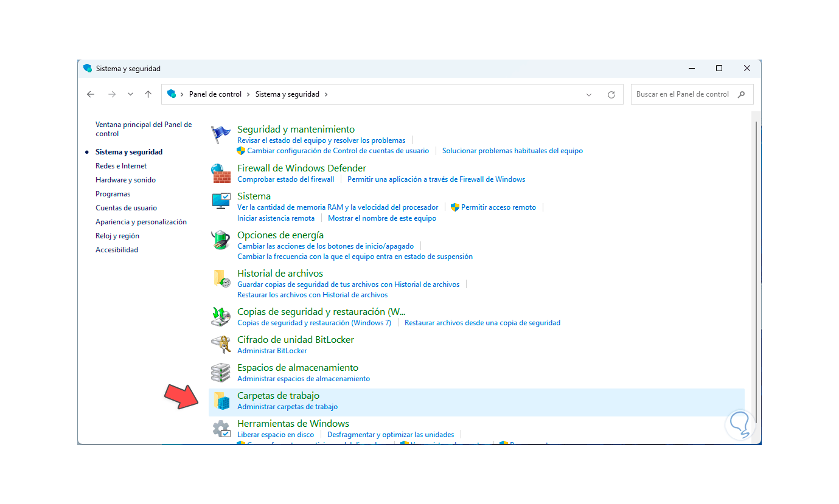
Task: Expand the address bar history dropdown
Action: click(x=589, y=95)
